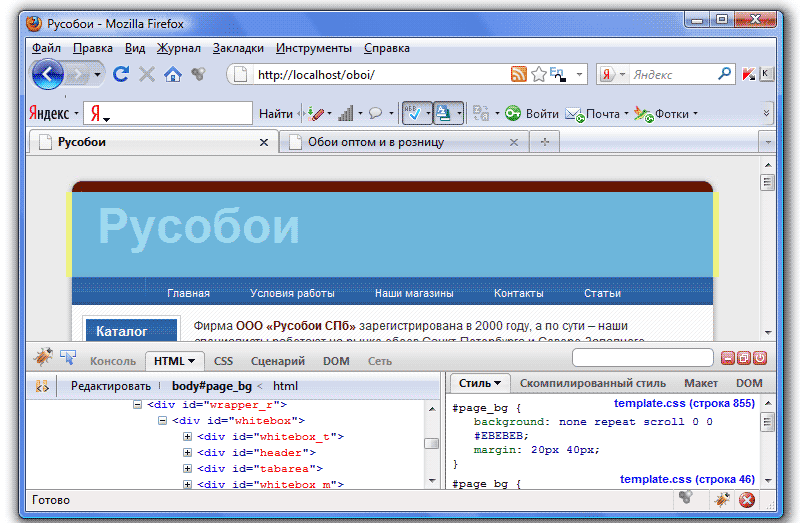Expand the div id tabarea node
This screenshot has height=523, width=800.
click(x=187, y=468)
